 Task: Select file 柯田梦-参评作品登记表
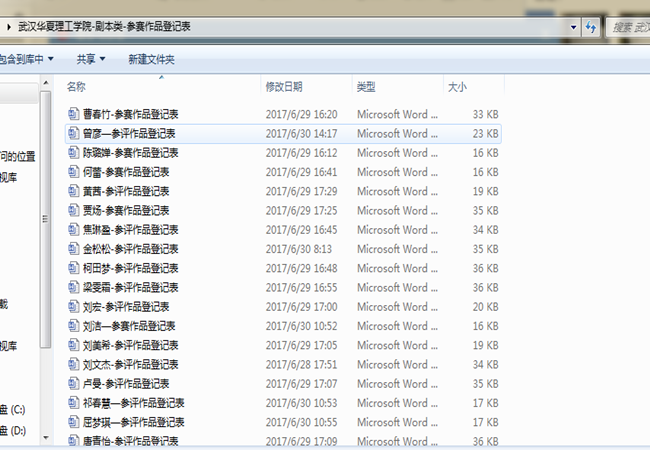point(130,268)
